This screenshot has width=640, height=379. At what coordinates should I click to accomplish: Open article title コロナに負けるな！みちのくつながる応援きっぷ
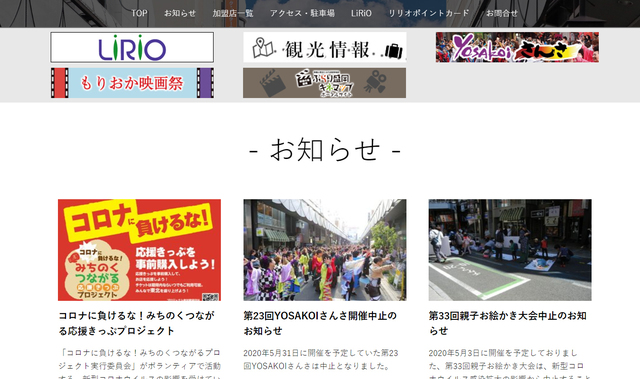[136, 323]
